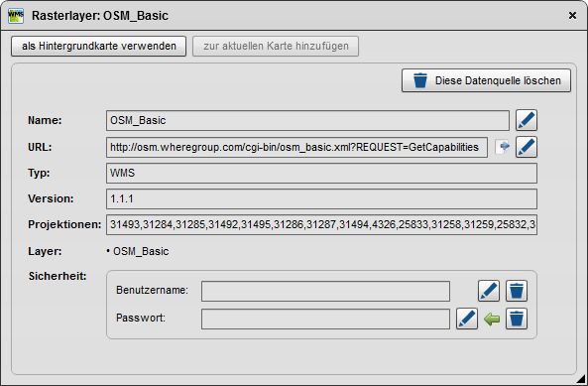Close the Rasterlayer dialog
This screenshot has height=386, width=588.
572,15
